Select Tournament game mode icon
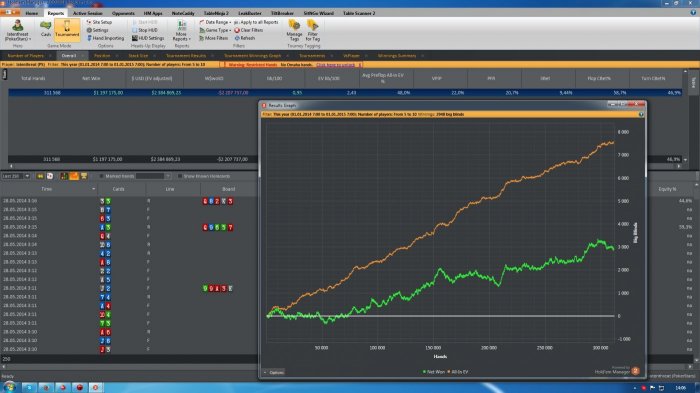This screenshot has width=700, height=393. [x=67, y=29]
